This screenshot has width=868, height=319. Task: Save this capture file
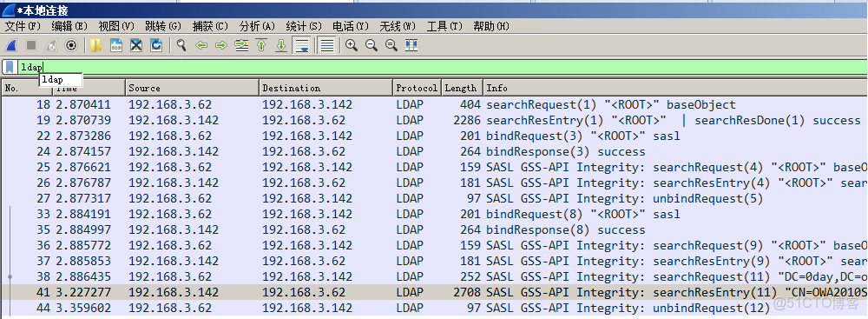[116, 45]
